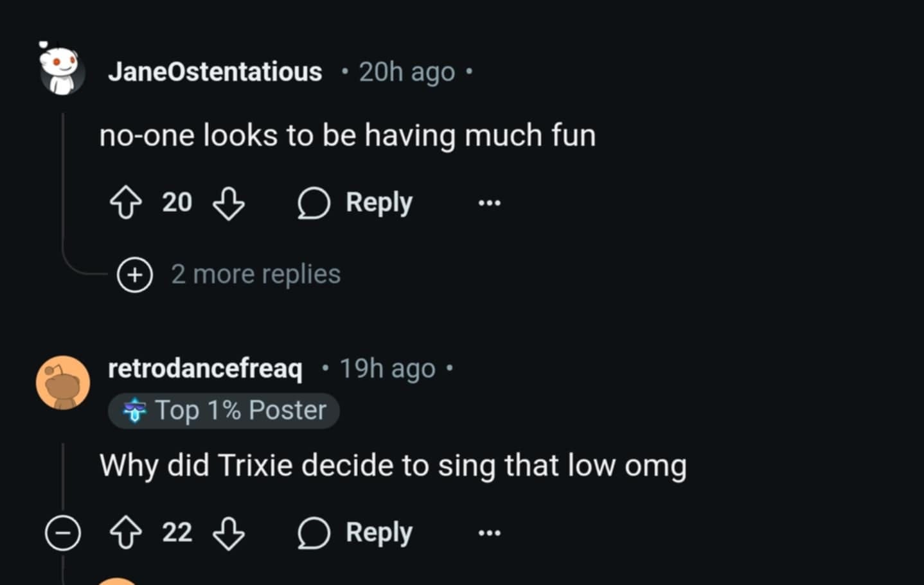Open the retrodancefreaq user profile link
Viewport: 924px width, 585px height.
(x=205, y=369)
